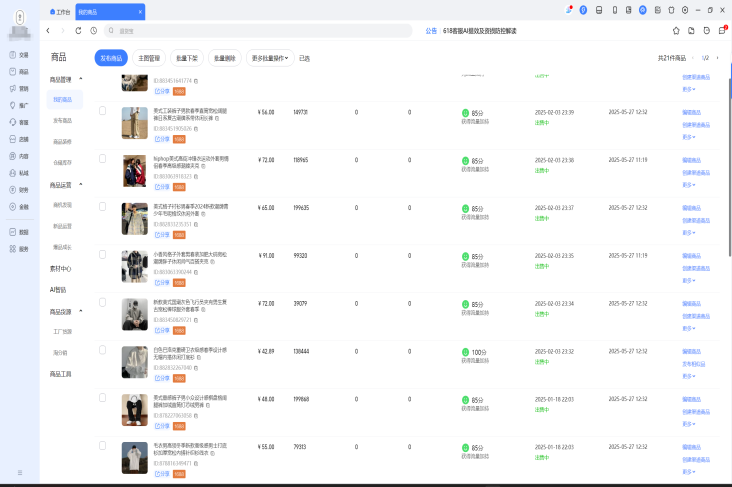Collapse the 商品管理 section in side menu
The height and width of the screenshot is (487, 732).
point(81,79)
